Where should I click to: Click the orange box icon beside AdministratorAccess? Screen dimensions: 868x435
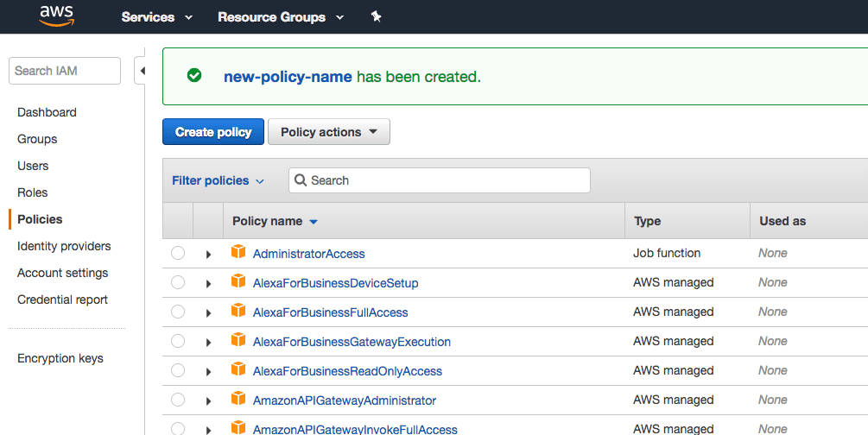tap(238, 252)
